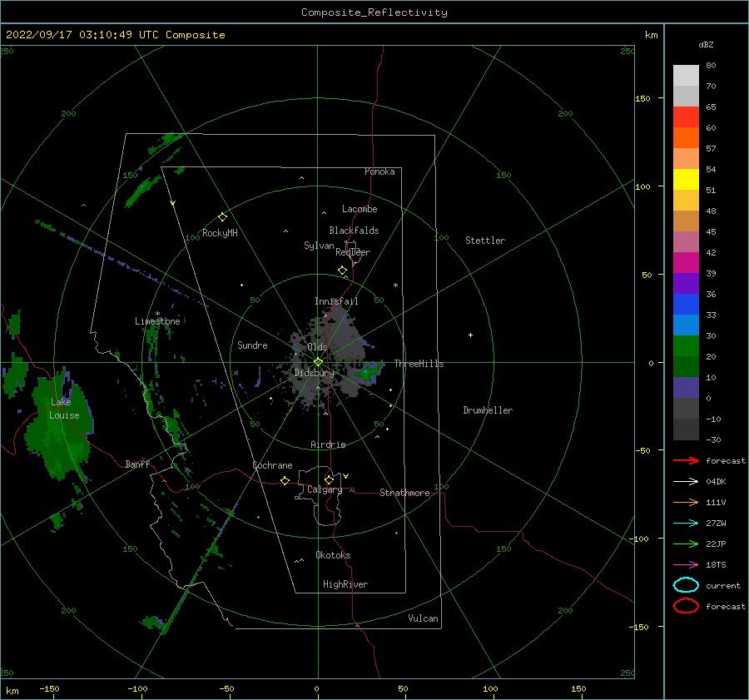Click the orange 111V arrow icon
The height and width of the screenshot is (700, 749).
(686, 502)
